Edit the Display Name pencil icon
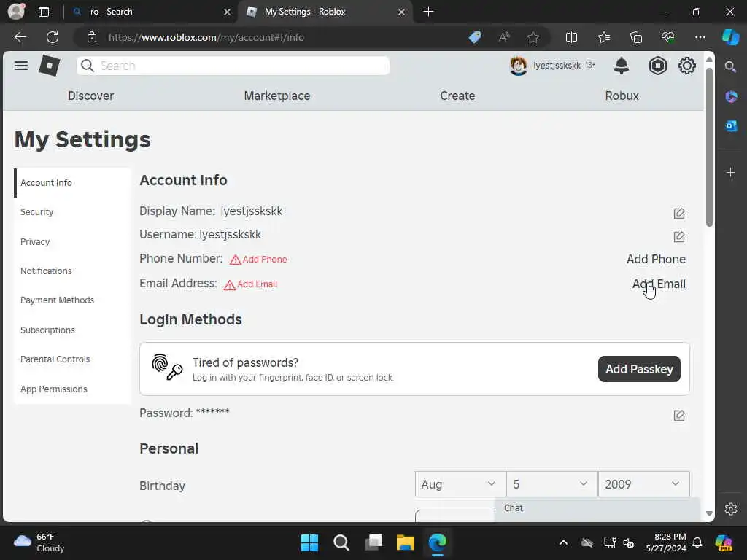The width and height of the screenshot is (747, 560). [679, 214]
